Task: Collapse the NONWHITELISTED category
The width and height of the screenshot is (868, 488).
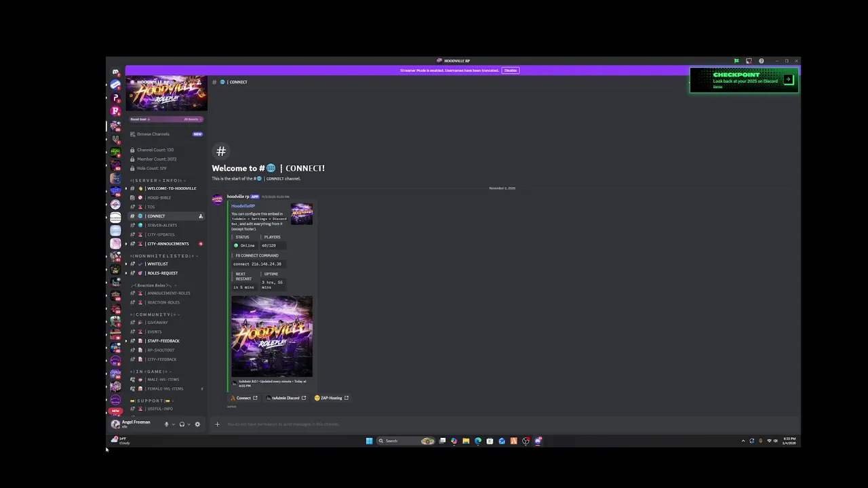Action: 163,256
